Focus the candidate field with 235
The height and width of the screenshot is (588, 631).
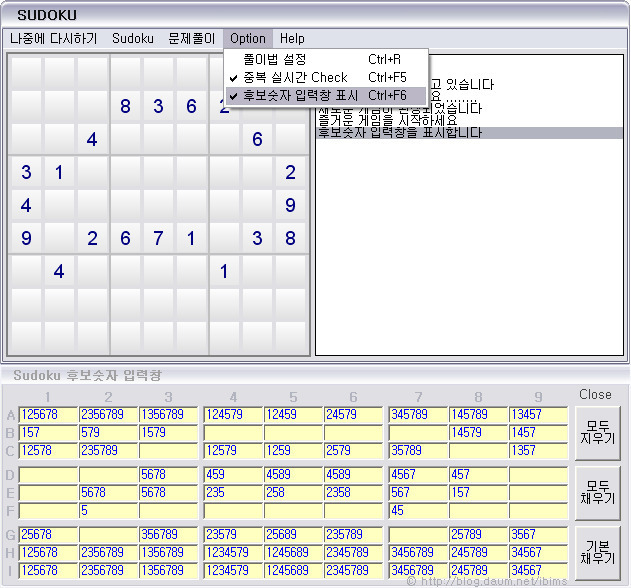[x=231, y=492]
